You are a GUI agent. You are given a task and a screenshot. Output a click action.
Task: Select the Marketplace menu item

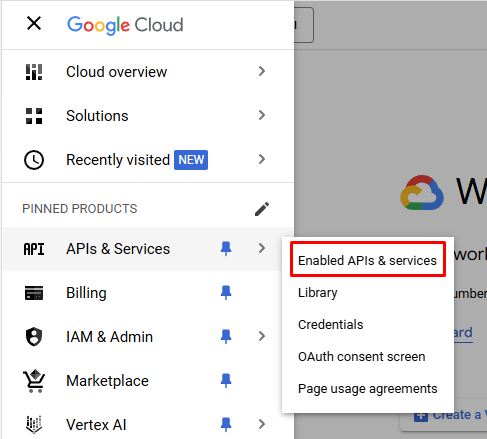[x=148, y=381]
